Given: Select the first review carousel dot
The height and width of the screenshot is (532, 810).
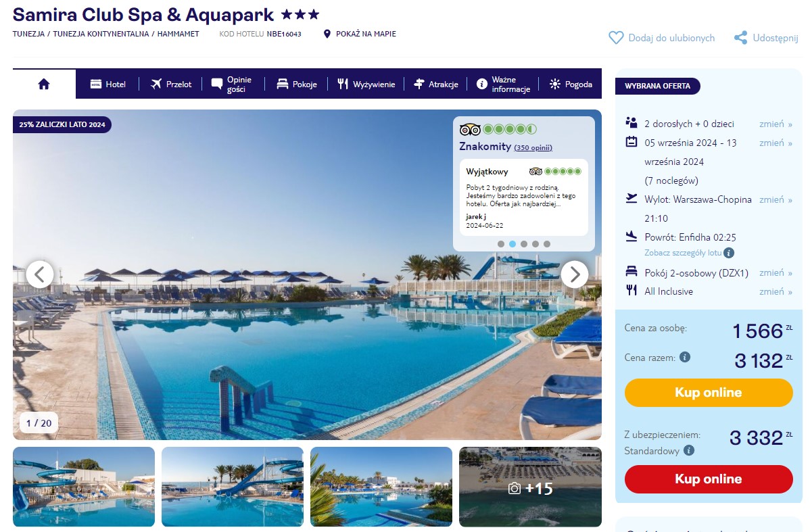Looking at the screenshot, I should point(500,244).
